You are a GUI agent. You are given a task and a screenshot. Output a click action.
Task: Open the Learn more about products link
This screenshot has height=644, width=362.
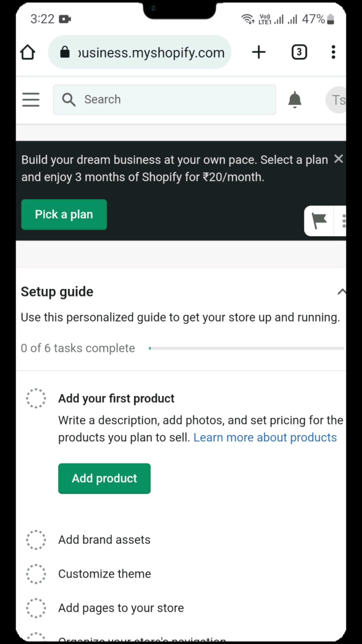[265, 438]
